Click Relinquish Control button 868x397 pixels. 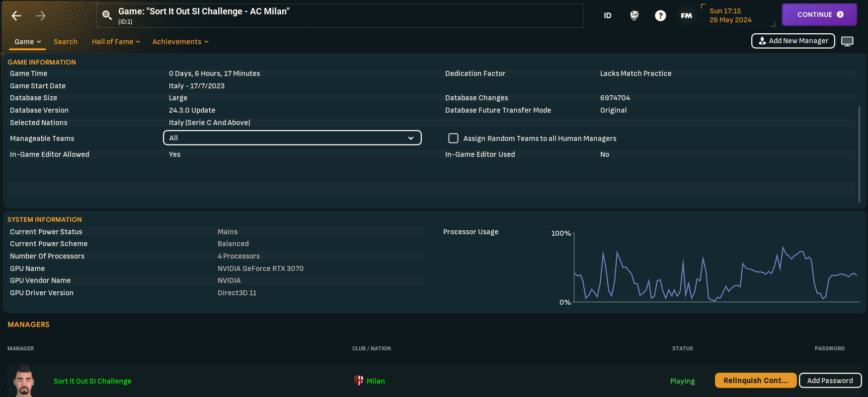coord(755,380)
